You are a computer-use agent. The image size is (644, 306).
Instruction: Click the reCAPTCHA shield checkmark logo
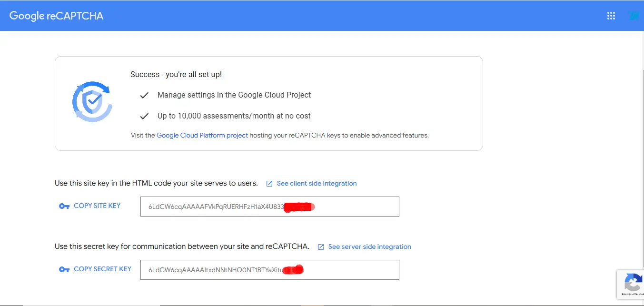coord(92,101)
